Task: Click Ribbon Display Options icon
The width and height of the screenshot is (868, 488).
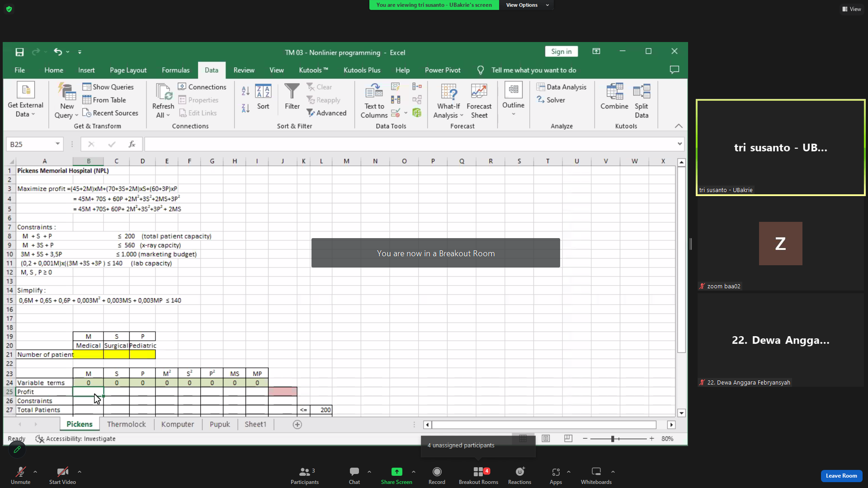Action: [x=596, y=52]
